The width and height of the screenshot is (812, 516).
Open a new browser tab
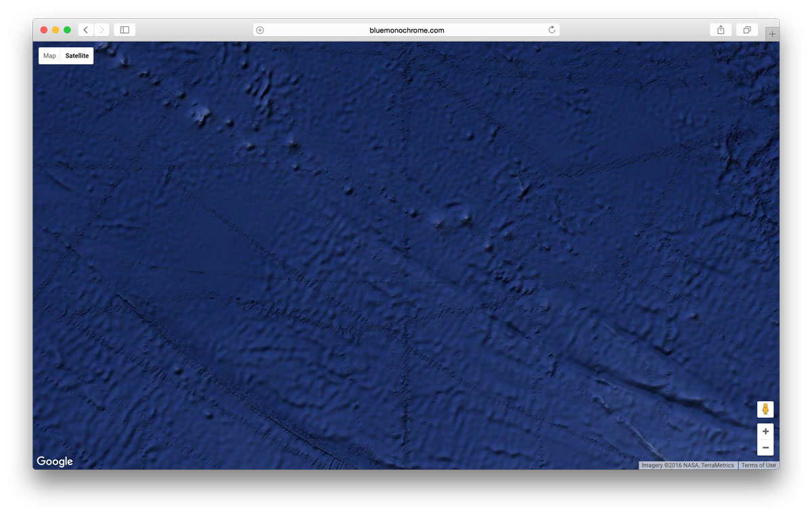tap(772, 34)
